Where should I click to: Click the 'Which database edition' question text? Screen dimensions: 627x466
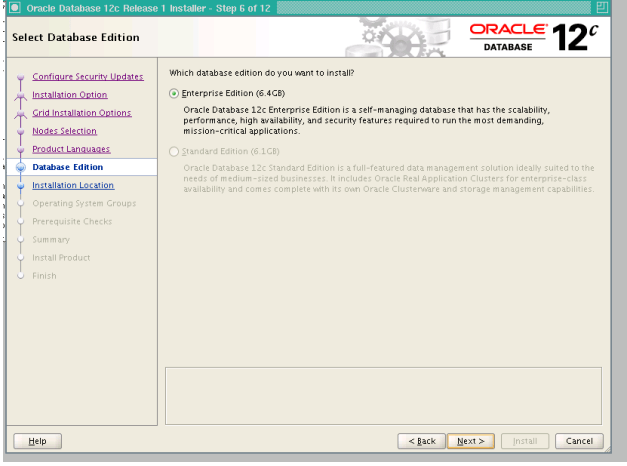(262, 73)
